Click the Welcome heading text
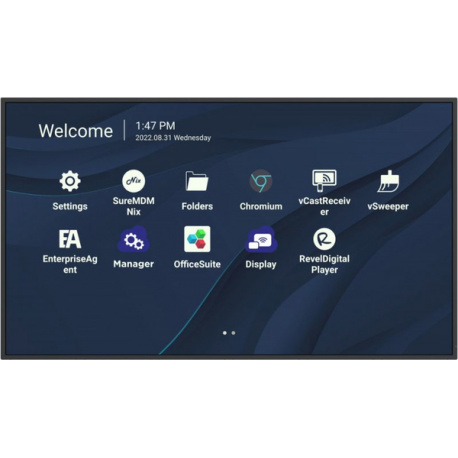Image resolution: width=458 pixels, height=458 pixels. click(x=76, y=131)
